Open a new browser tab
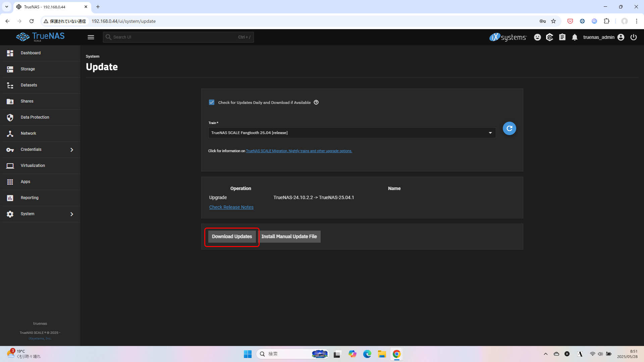This screenshot has width=644, height=362. tap(98, 7)
